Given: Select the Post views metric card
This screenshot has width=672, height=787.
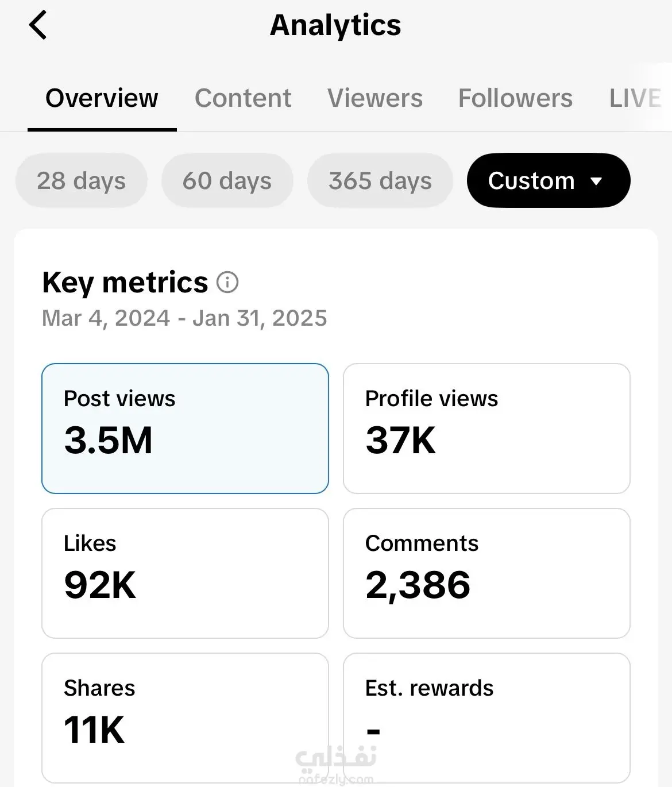Looking at the screenshot, I should [x=185, y=429].
